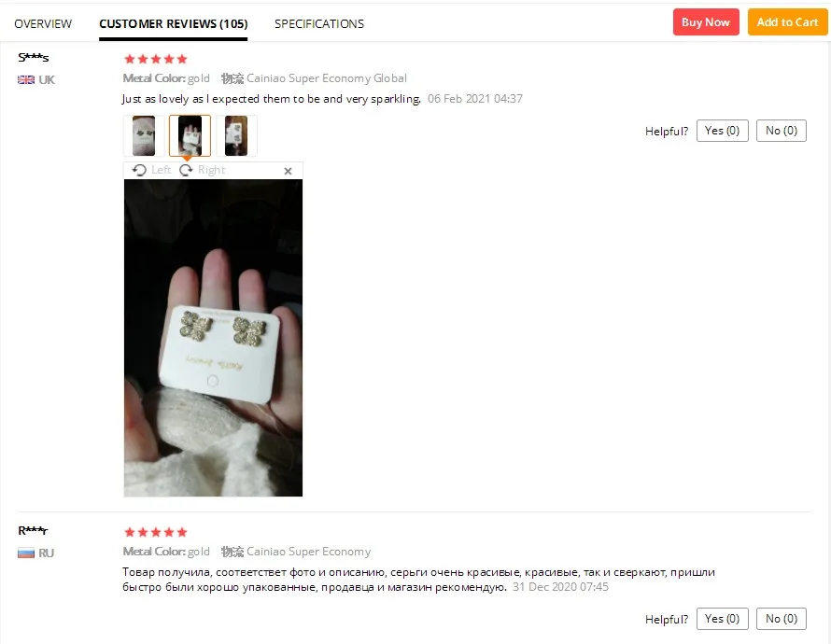Click the rotate Right icon above the photo
The image size is (831, 644).
(186, 170)
